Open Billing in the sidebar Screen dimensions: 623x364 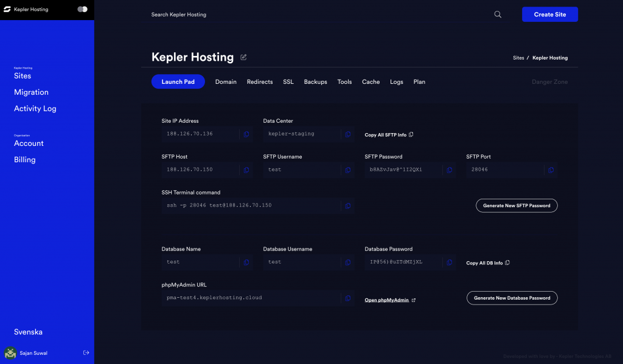coord(24,160)
